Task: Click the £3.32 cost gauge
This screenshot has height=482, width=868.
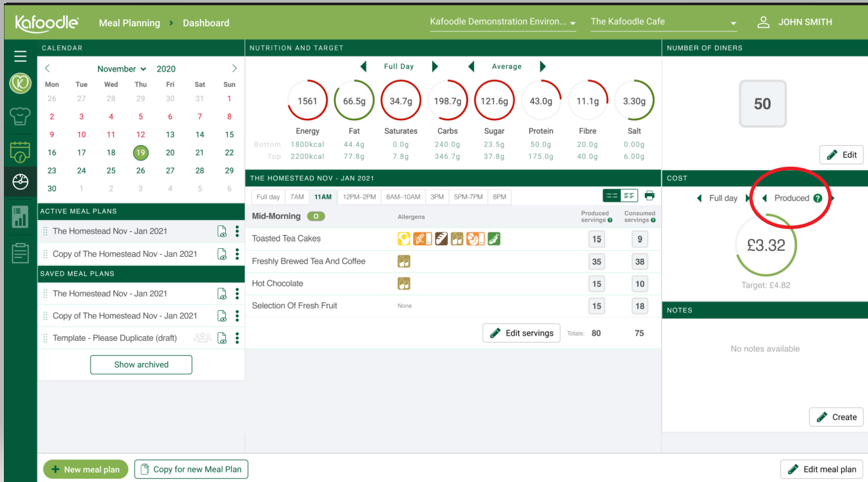Action: 766,246
